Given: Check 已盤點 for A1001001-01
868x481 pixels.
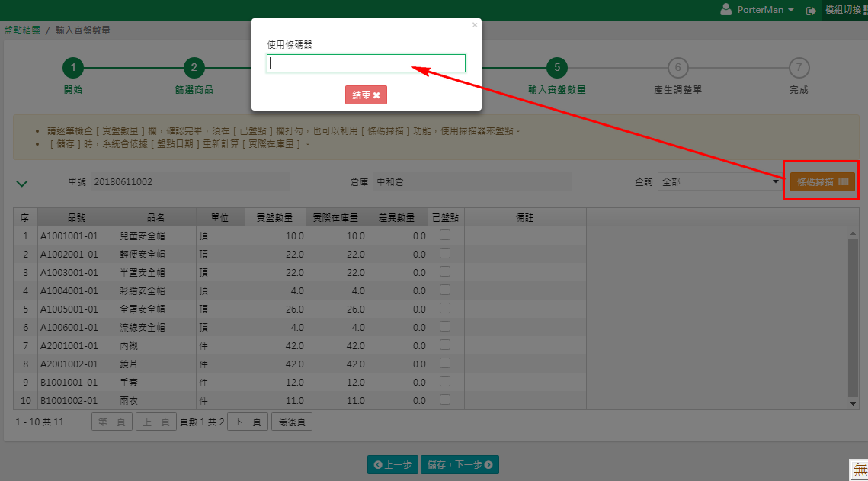Looking at the screenshot, I should (444, 236).
